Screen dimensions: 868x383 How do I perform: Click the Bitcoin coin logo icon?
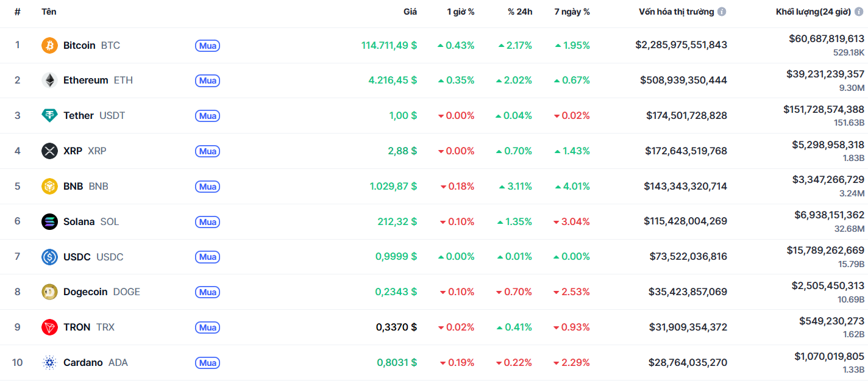[49, 45]
